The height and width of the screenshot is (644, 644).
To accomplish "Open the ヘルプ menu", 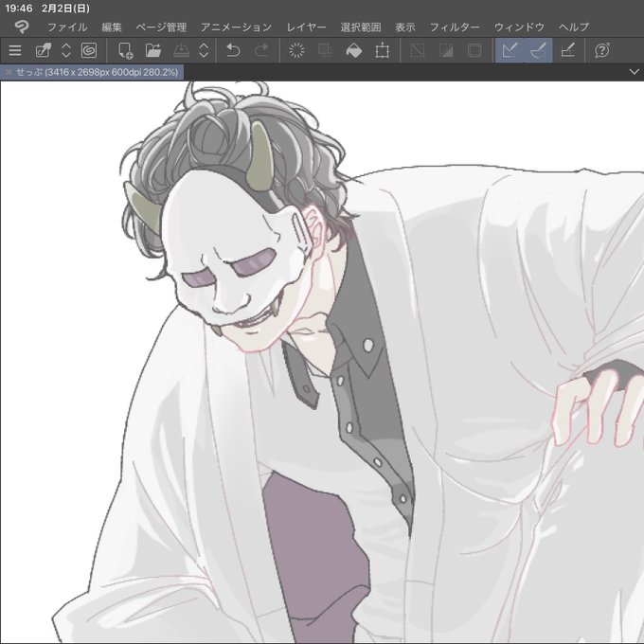I will [x=574, y=27].
